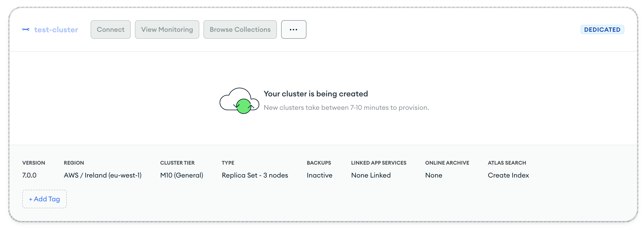Viewport: 644px width, 230px height.
Task: Click Browse Collections button
Action: click(x=240, y=29)
